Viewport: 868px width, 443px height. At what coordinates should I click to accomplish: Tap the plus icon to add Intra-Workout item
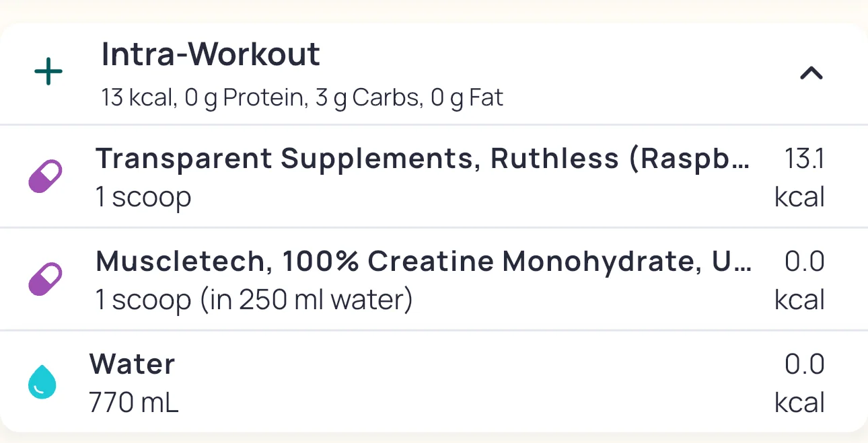point(48,73)
